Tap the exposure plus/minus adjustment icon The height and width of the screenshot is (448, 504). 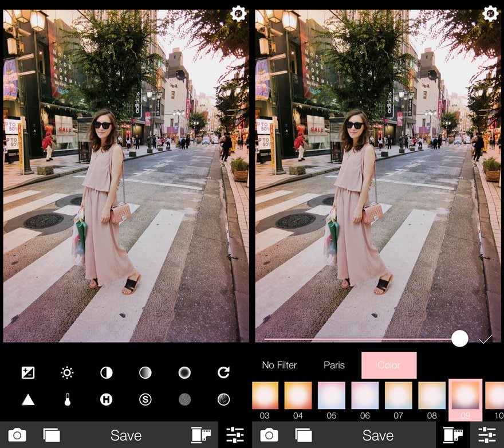coord(27,373)
